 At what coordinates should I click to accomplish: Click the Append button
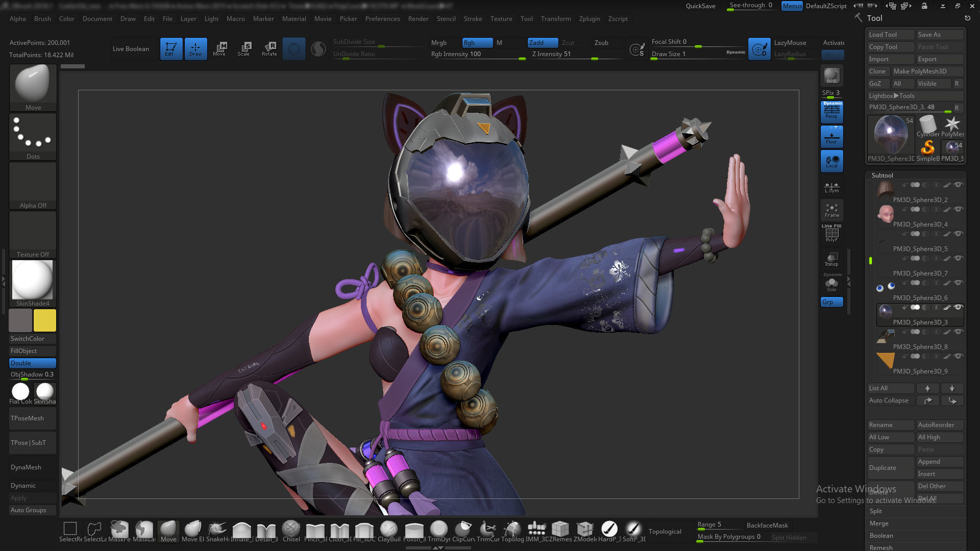(x=940, y=462)
